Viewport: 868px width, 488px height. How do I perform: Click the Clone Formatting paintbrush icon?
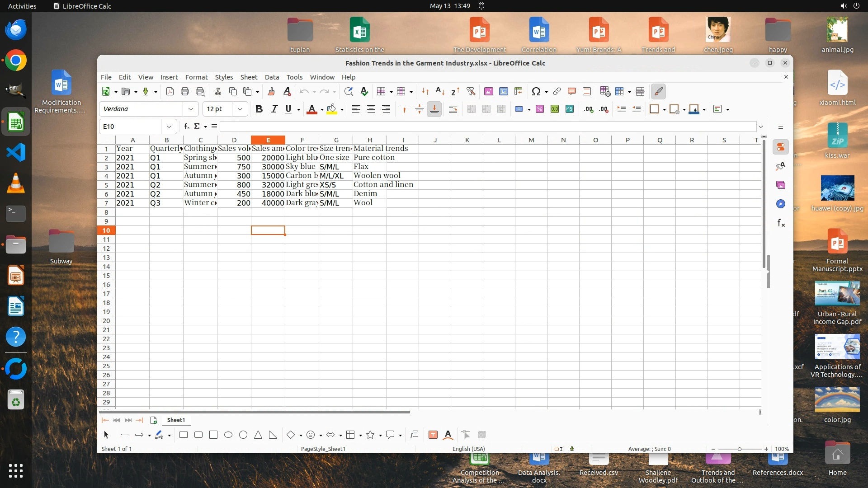[271, 91]
